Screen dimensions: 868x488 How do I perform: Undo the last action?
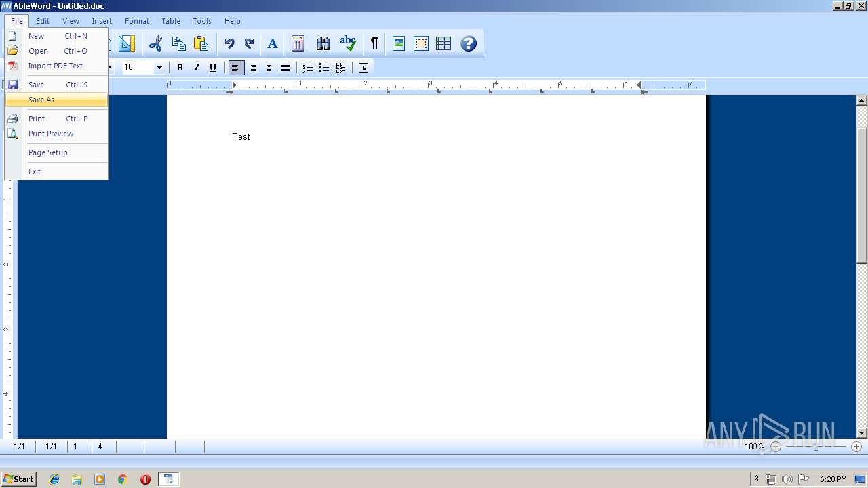pyautogui.click(x=229, y=44)
